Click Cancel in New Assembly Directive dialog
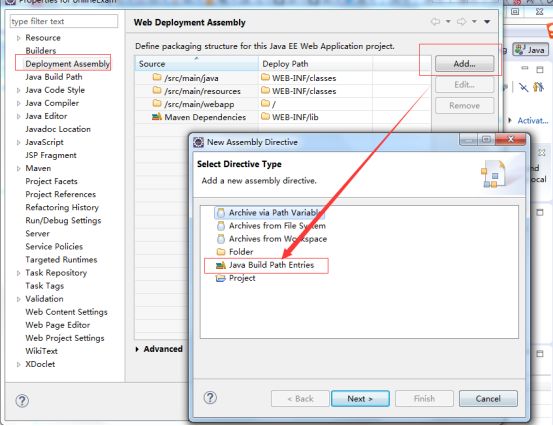The image size is (553, 426). click(x=488, y=399)
